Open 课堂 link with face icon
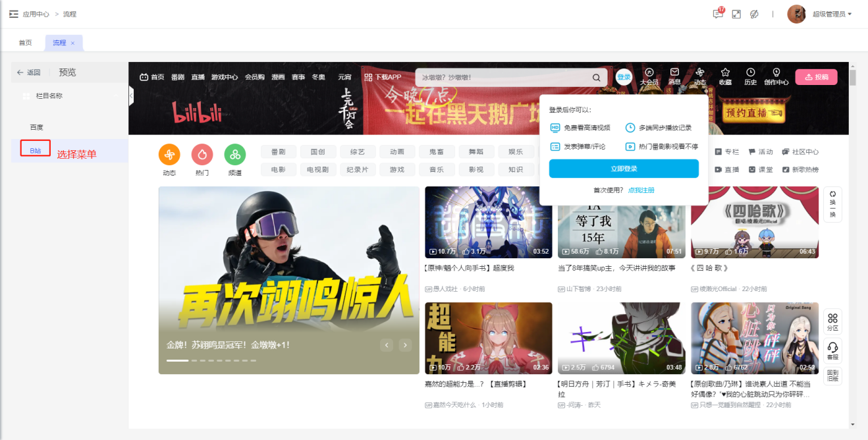Screen dimensions: 868x440 pos(761,169)
